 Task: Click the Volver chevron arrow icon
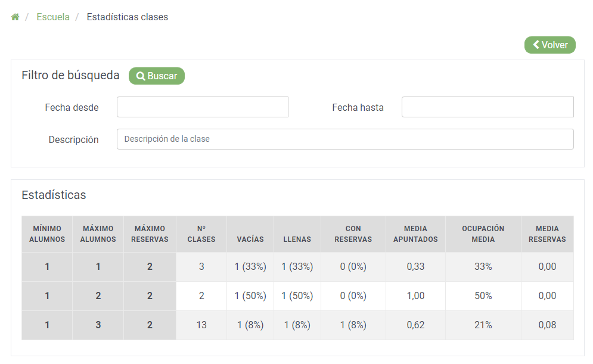536,45
